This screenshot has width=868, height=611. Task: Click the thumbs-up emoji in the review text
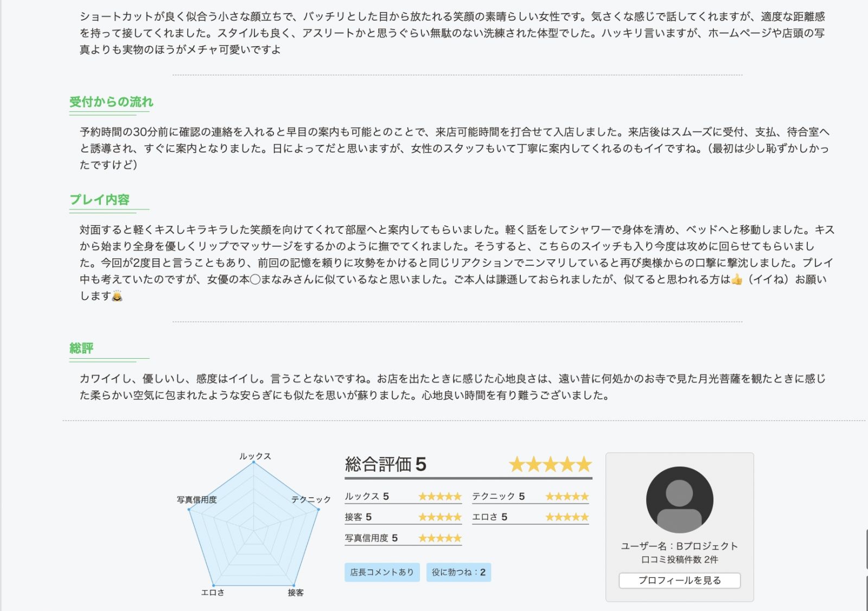click(x=736, y=279)
